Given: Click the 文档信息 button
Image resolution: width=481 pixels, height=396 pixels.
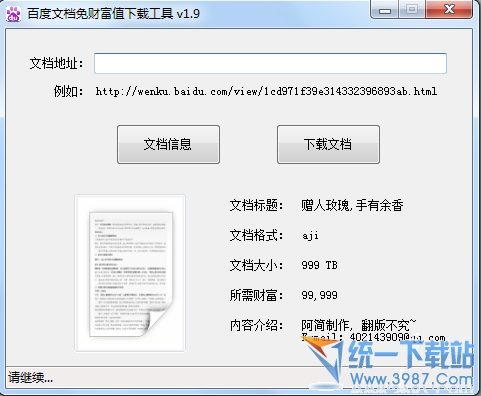Looking at the screenshot, I should click(x=168, y=144).
